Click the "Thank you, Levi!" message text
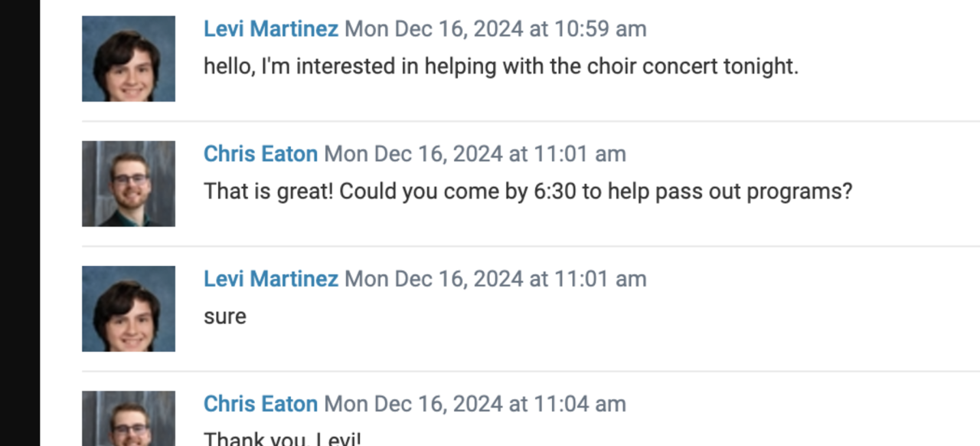This screenshot has width=980, height=446. coord(282,439)
